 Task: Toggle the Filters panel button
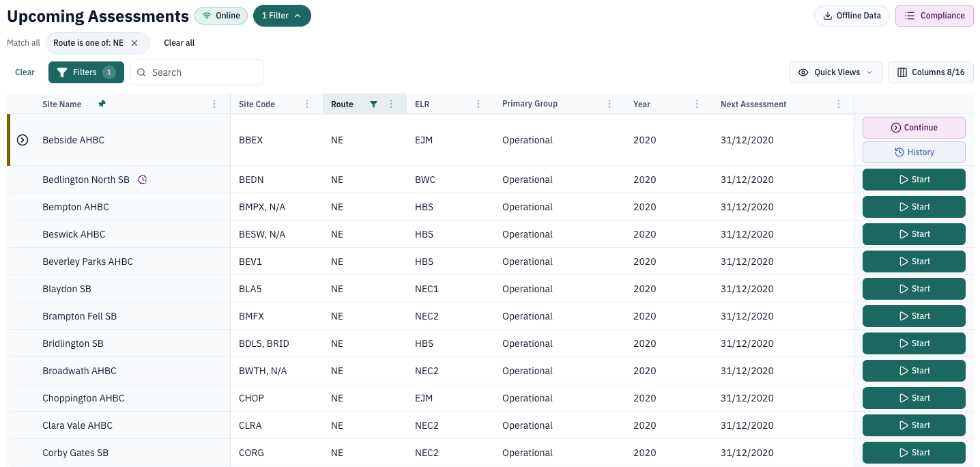point(86,72)
